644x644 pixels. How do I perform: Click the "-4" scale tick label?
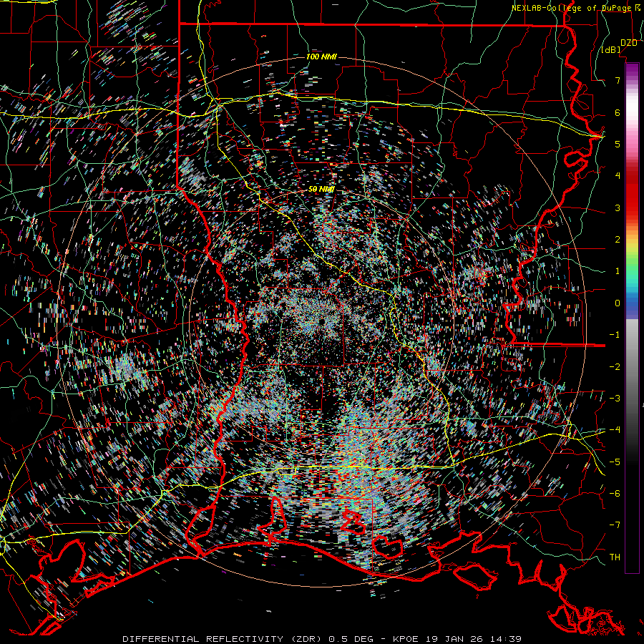pos(615,430)
